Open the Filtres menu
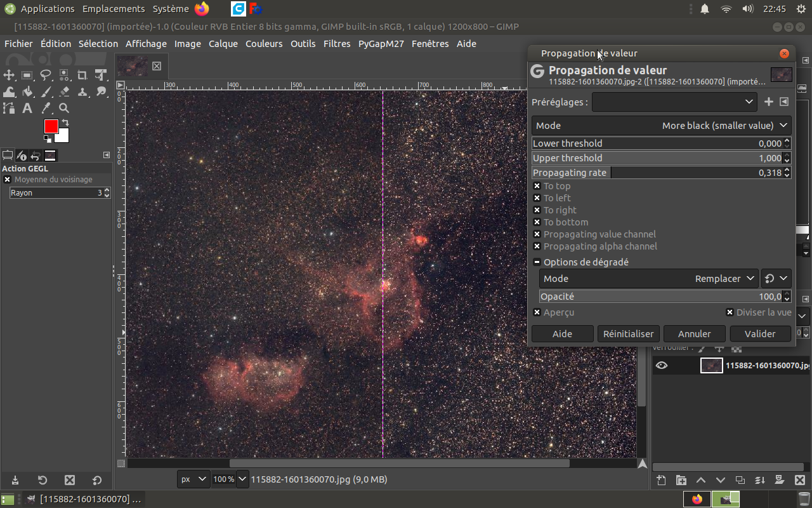The width and height of the screenshot is (812, 508). coord(336,44)
